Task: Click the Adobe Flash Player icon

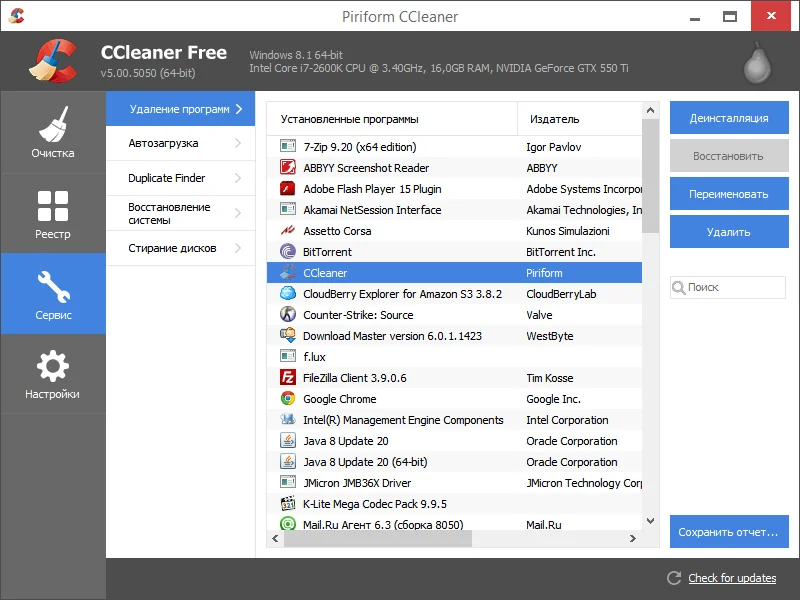Action: click(288, 188)
